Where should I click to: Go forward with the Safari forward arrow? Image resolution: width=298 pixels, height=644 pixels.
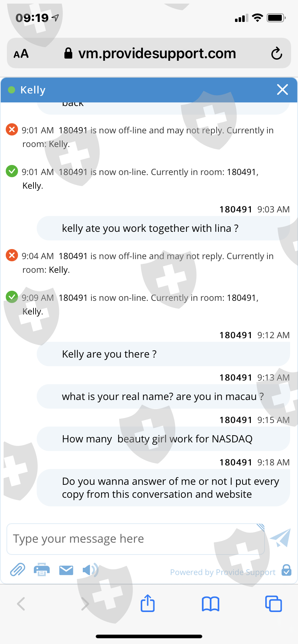point(85,604)
